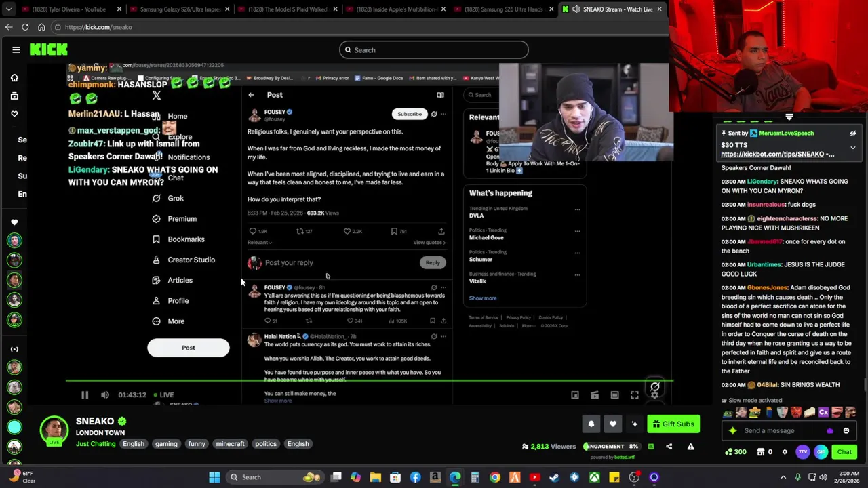Open the purple emote icon in chat box
Screen dimensions: 868x488
coord(830,430)
